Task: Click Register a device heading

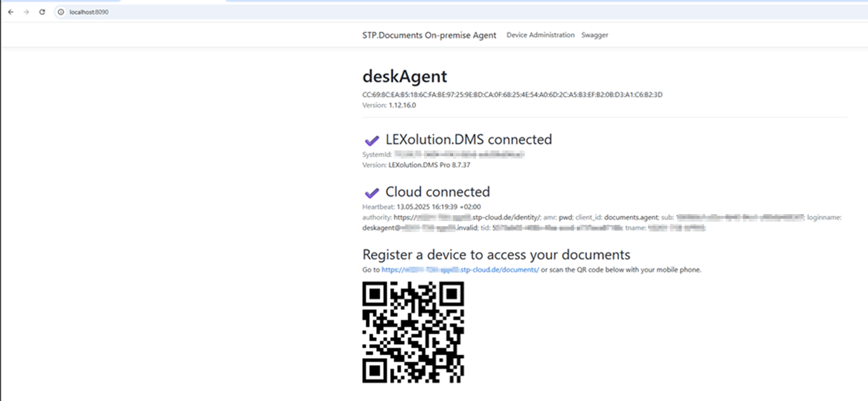Action: click(x=496, y=255)
